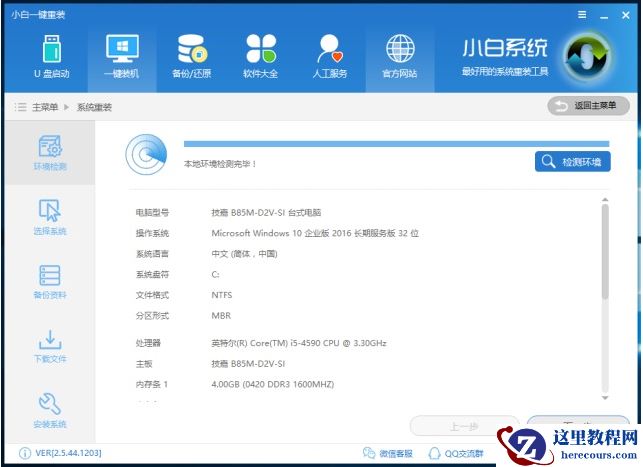Select the 电脑型号 value 技嘉 B85M-D2V-SI 台式电脑
This screenshot has height=467, width=643.
[x=266, y=212]
